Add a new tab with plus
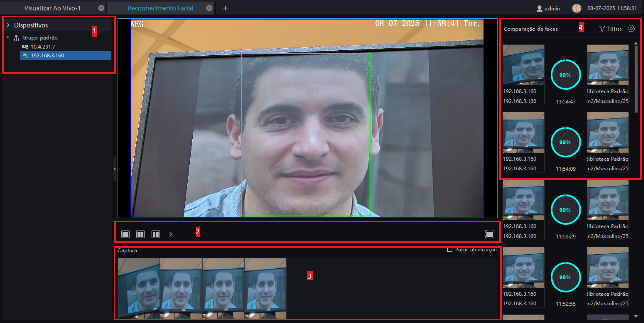The width and height of the screenshot is (644, 323). (x=225, y=8)
